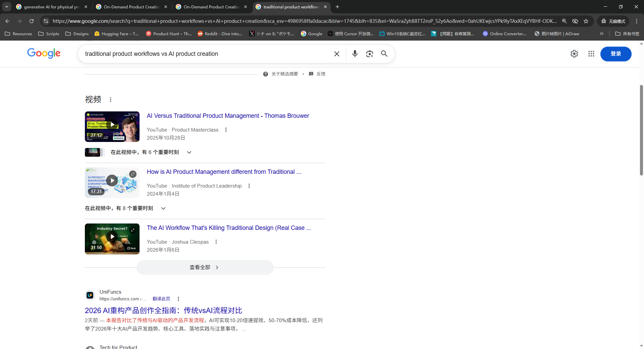This screenshot has width=644, height=349.
Task: Open the Reddit bookmark on the bookmarks bar
Action: tap(220, 34)
